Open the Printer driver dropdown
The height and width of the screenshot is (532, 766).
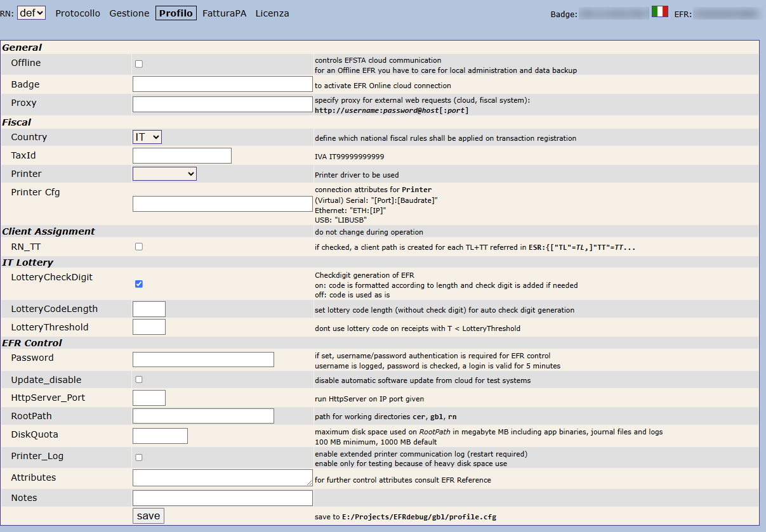tap(164, 174)
